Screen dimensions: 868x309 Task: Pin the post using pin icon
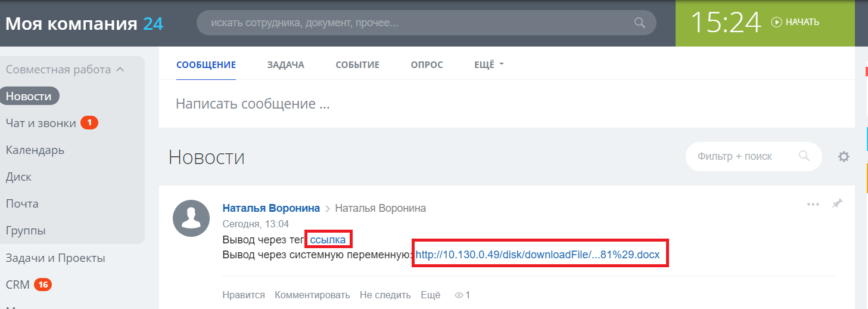pyautogui.click(x=837, y=204)
